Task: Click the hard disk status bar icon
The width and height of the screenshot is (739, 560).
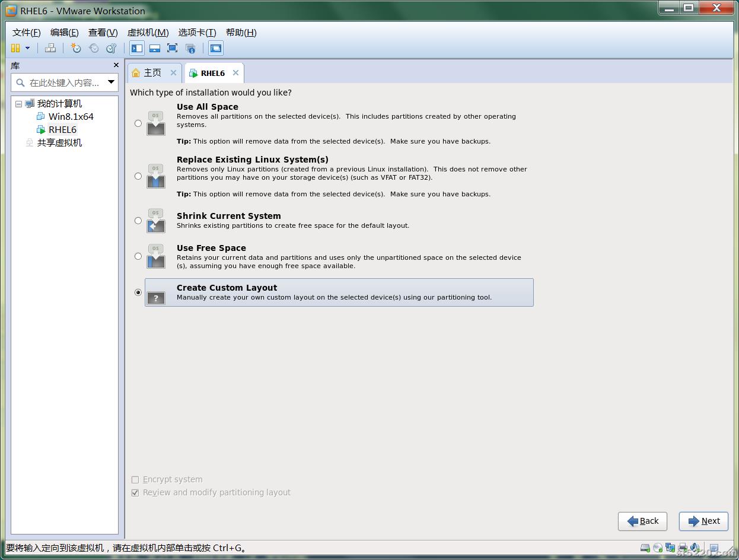Action: pos(645,548)
